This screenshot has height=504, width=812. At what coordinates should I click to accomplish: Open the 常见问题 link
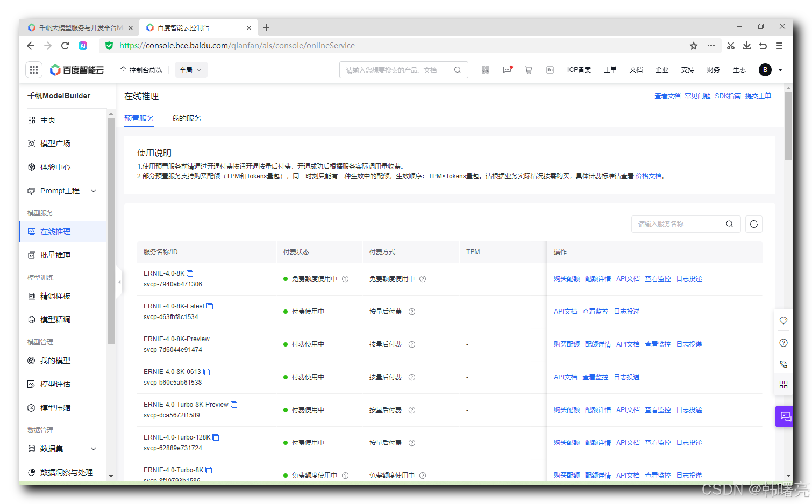[x=697, y=96]
